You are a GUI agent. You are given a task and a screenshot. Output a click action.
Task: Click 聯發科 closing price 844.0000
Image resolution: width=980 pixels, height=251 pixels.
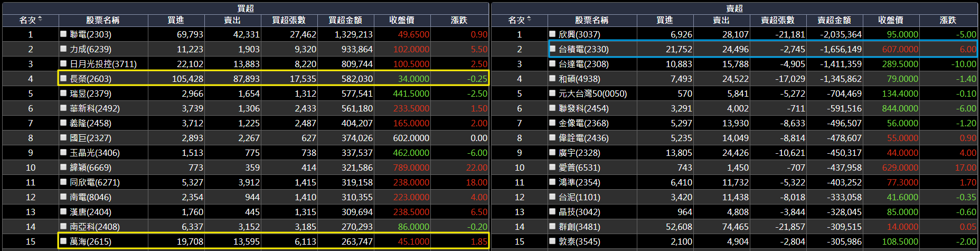(x=900, y=108)
